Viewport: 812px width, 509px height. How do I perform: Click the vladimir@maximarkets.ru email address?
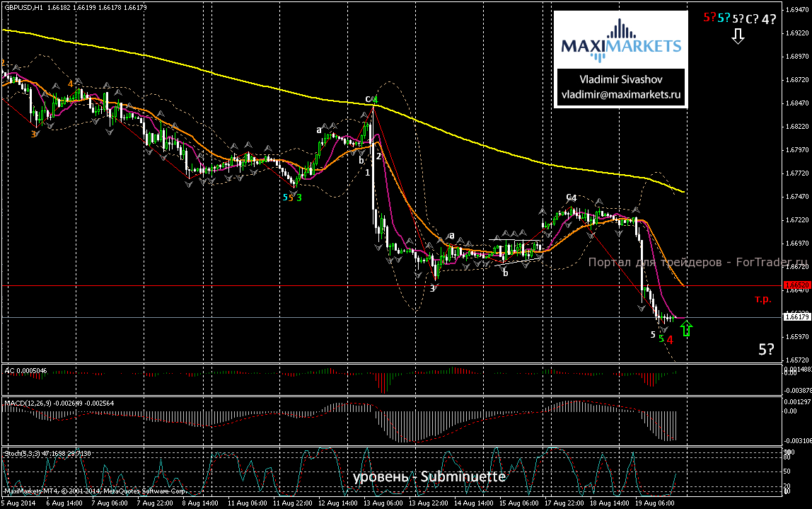[620, 94]
